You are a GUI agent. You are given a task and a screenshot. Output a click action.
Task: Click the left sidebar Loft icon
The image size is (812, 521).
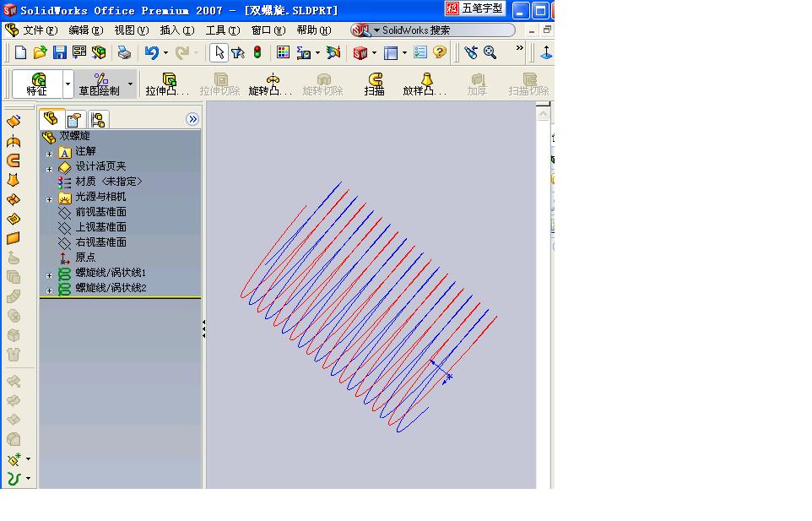click(x=14, y=180)
